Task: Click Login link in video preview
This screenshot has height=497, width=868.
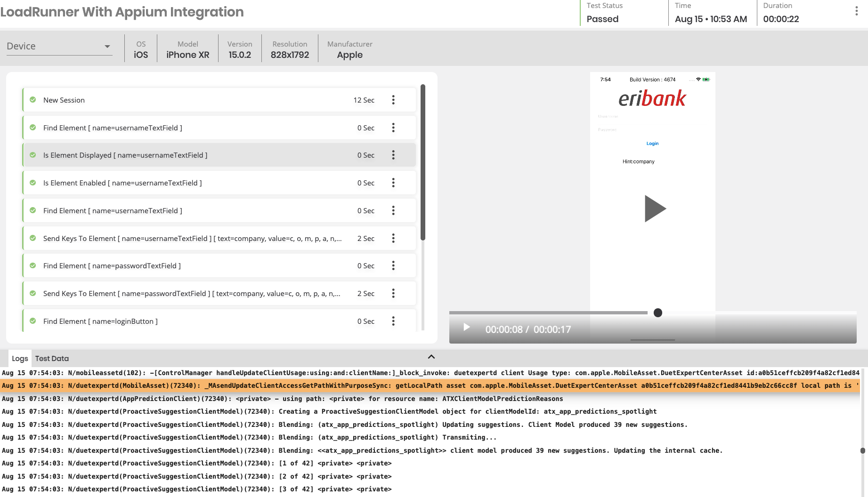Action: 652,144
